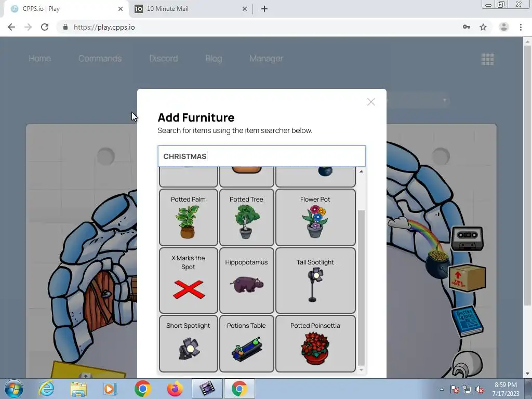The height and width of the screenshot is (399, 532).
Task: Open the Chrome three-dot menu
Action: [x=521, y=27]
